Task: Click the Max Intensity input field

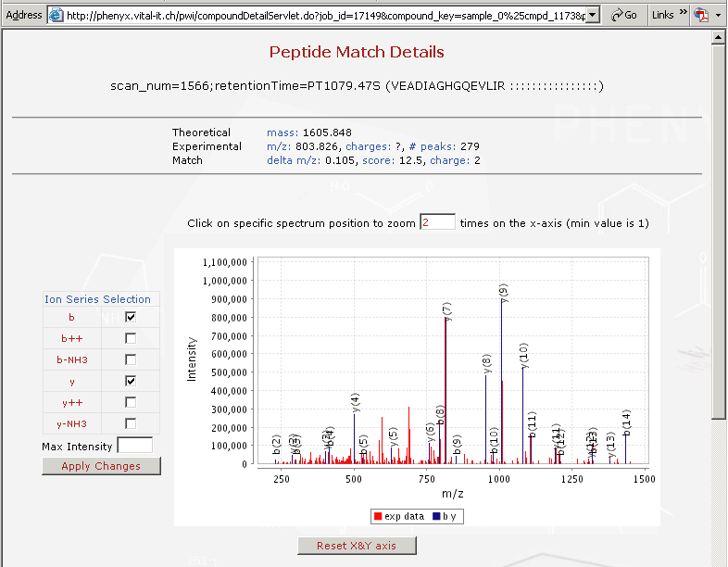Action: (x=134, y=446)
